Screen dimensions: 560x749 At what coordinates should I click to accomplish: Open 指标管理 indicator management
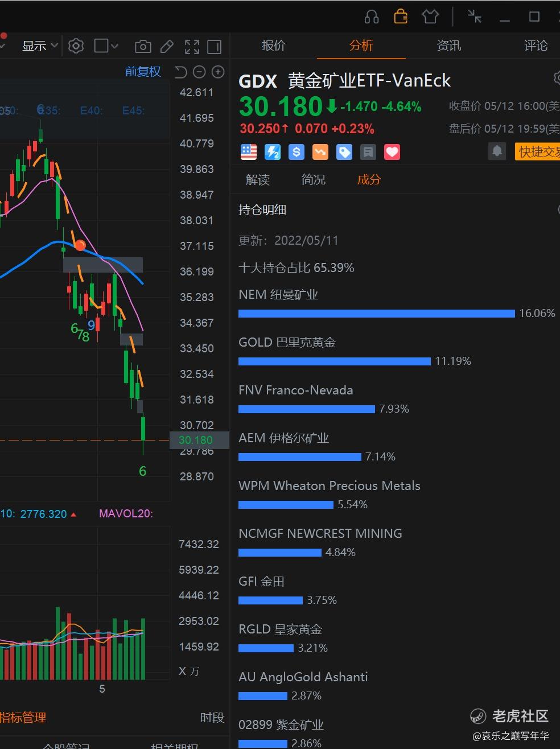click(x=23, y=718)
